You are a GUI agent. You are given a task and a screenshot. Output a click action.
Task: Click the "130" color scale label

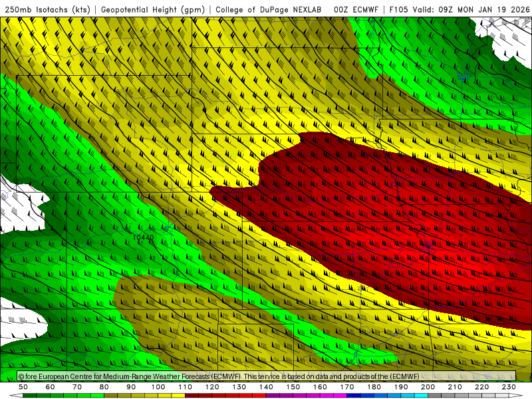pyautogui.click(x=239, y=387)
